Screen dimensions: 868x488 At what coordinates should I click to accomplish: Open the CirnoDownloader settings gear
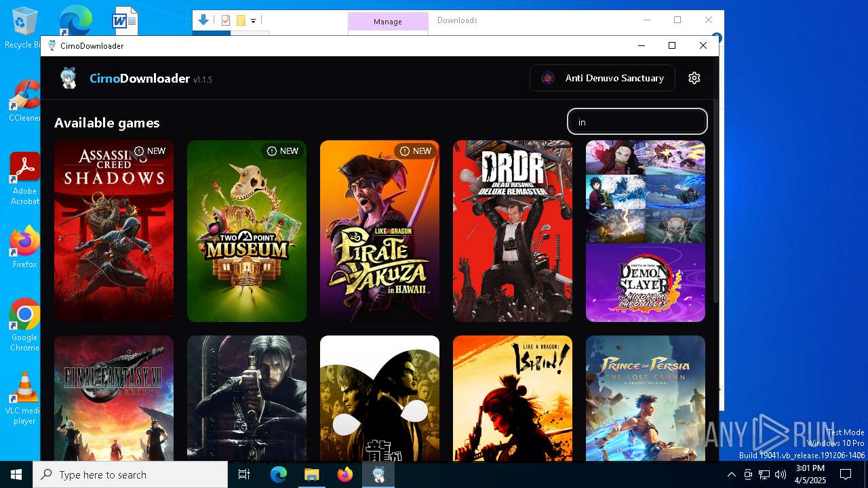point(694,78)
